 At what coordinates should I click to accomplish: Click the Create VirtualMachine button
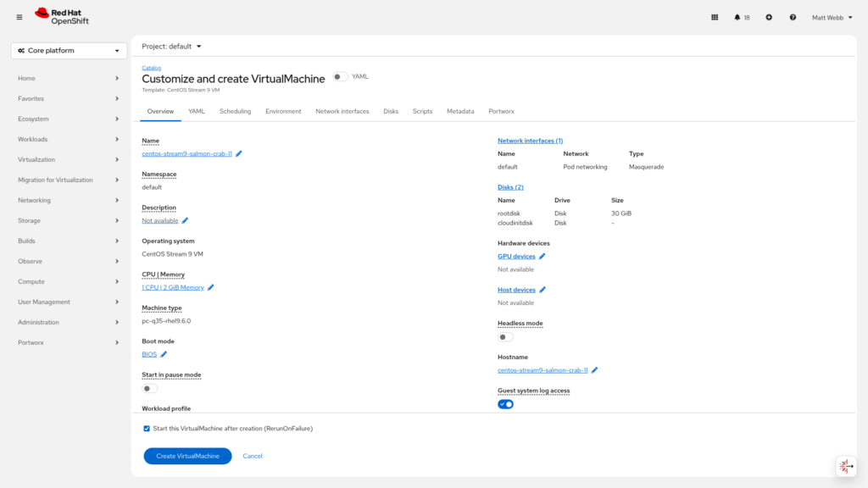tap(187, 456)
